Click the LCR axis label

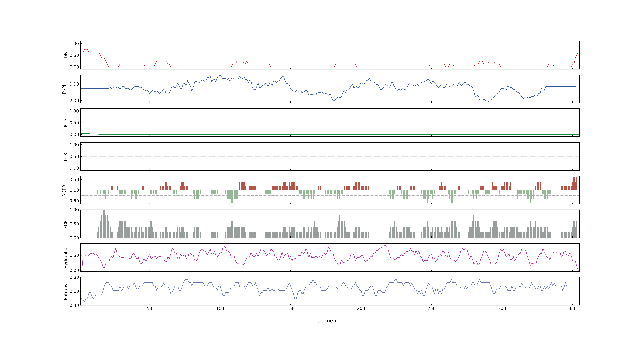66,157
